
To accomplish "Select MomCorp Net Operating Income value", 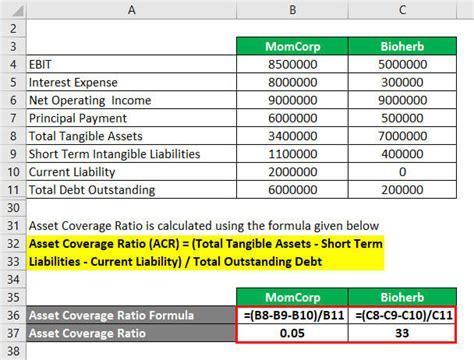I will [292, 100].
